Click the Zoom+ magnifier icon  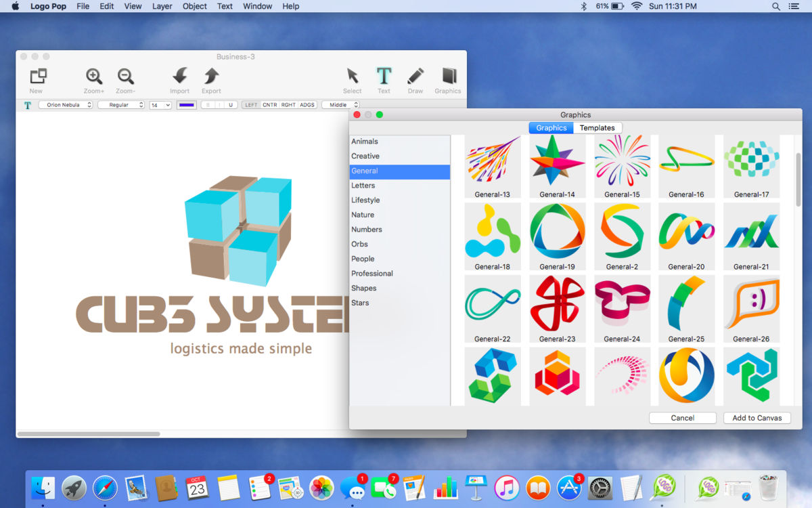[94, 77]
